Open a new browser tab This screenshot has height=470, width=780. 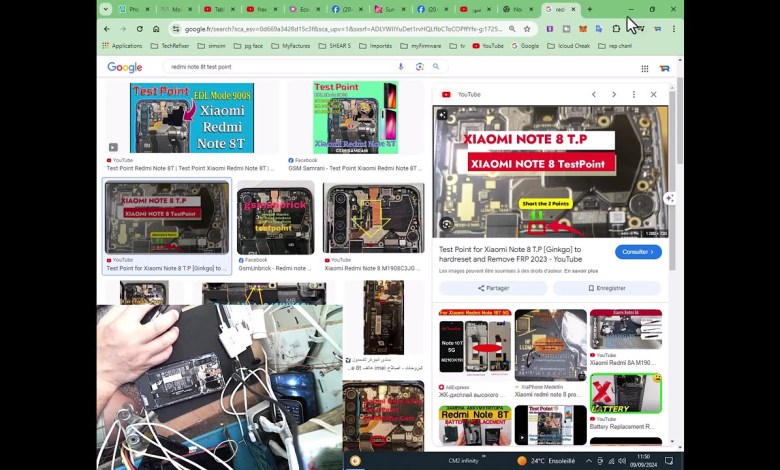pyautogui.click(x=589, y=9)
